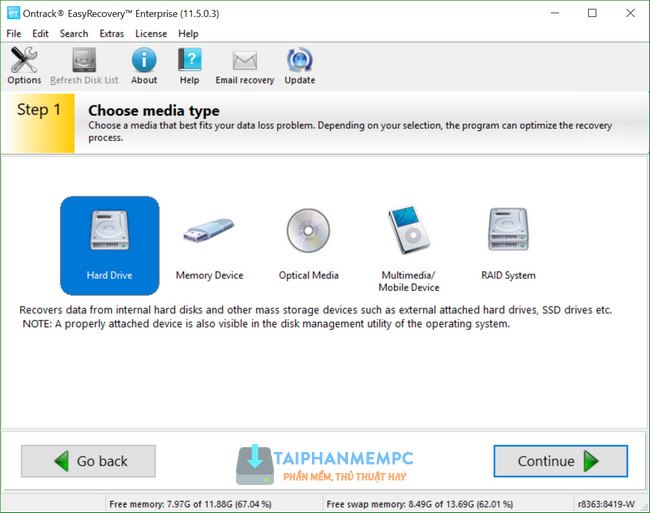
Task: Open the About info icon
Action: [144, 65]
